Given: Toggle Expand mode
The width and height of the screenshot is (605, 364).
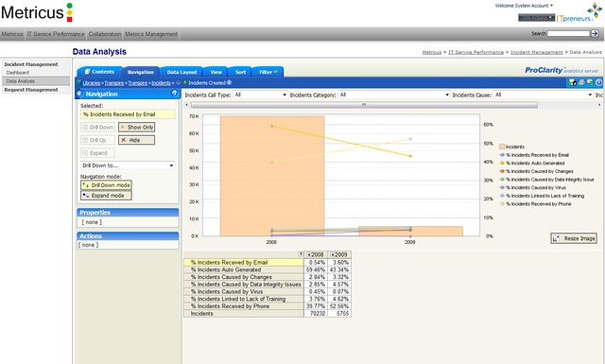Looking at the screenshot, I should pyautogui.click(x=107, y=196).
